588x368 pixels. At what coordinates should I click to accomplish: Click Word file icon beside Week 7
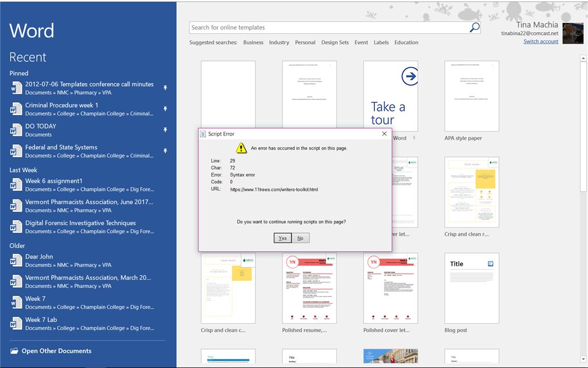point(16,302)
